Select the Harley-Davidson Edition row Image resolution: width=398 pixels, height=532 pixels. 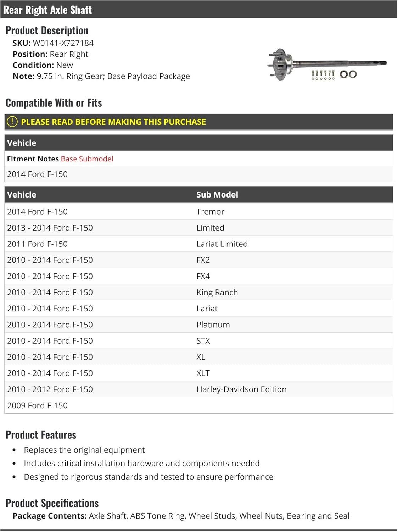click(x=199, y=389)
